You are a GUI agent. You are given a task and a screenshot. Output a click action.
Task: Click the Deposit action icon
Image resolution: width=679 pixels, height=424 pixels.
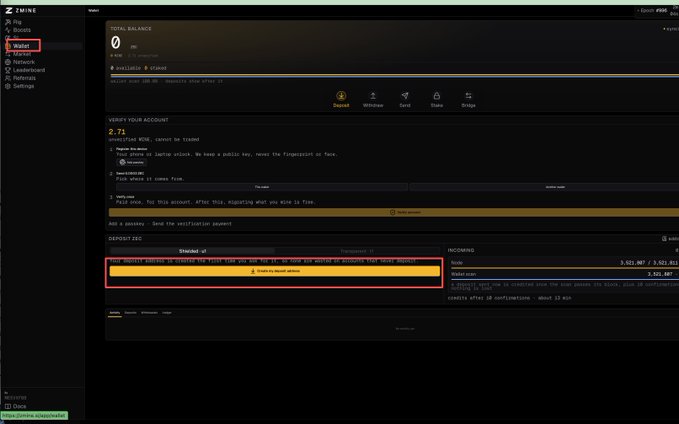click(x=341, y=96)
